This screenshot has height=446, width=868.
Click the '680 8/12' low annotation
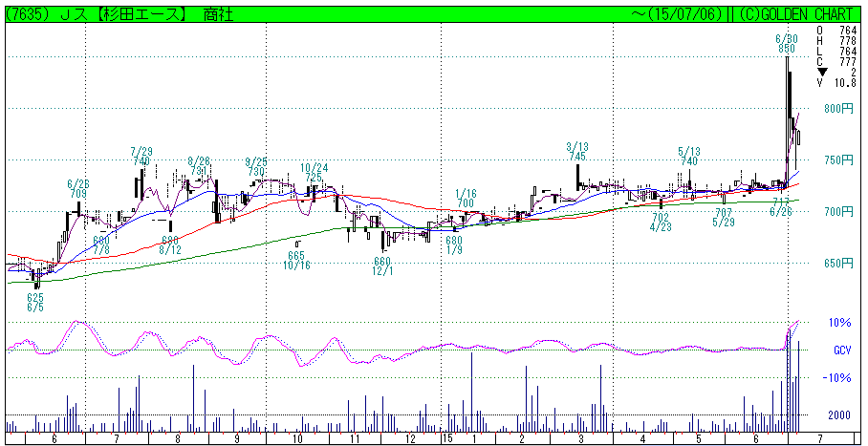(x=170, y=245)
